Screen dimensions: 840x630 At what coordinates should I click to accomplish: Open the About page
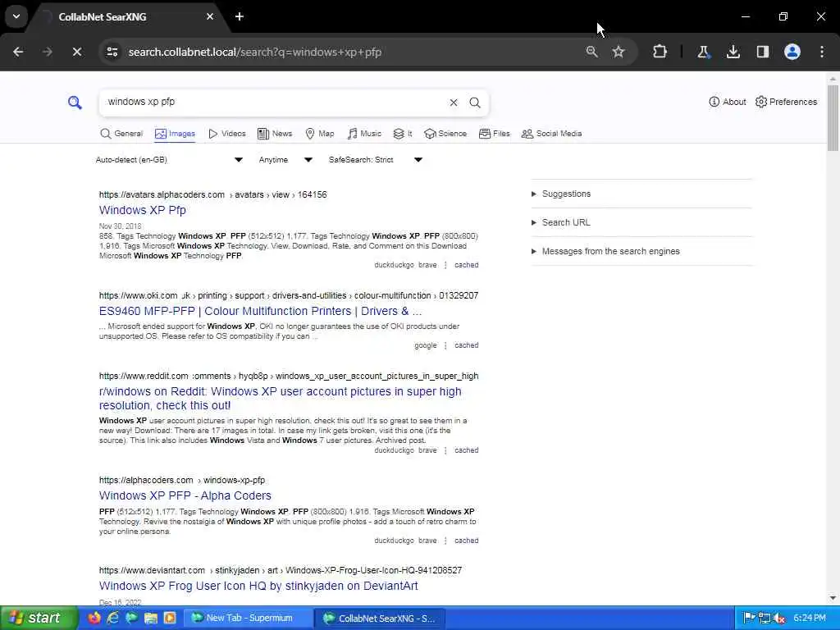(x=727, y=102)
